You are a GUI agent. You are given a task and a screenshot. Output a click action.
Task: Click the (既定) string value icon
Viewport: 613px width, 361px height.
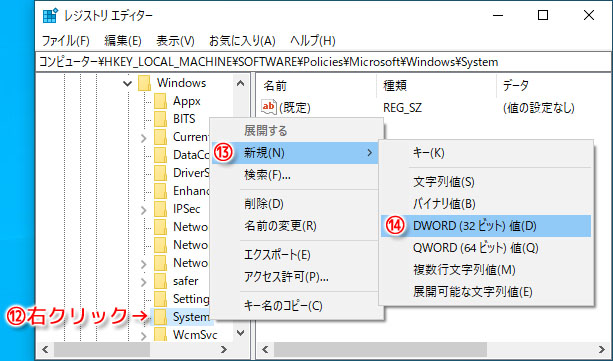tap(269, 107)
